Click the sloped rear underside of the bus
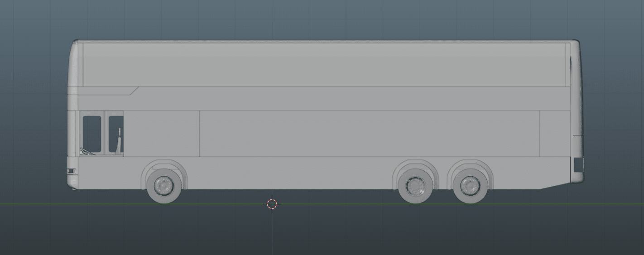 pos(555,185)
